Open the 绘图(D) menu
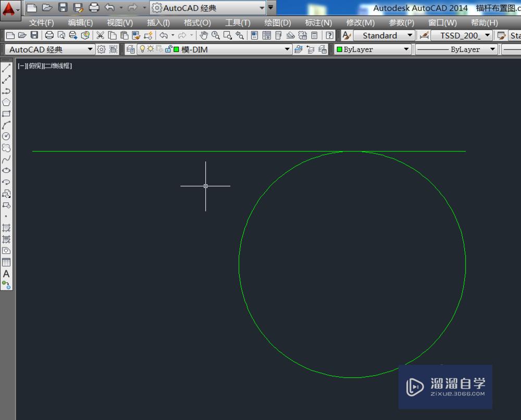 pyautogui.click(x=277, y=22)
